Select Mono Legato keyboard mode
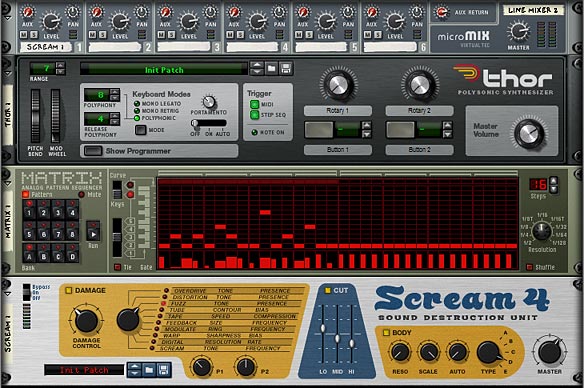Viewport: 584px width, 388px height. pos(137,104)
